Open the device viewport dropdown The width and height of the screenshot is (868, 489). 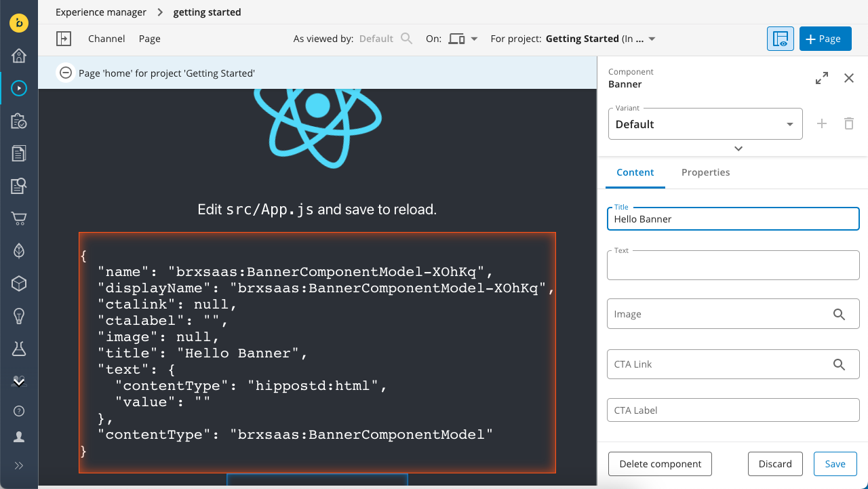click(463, 39)
